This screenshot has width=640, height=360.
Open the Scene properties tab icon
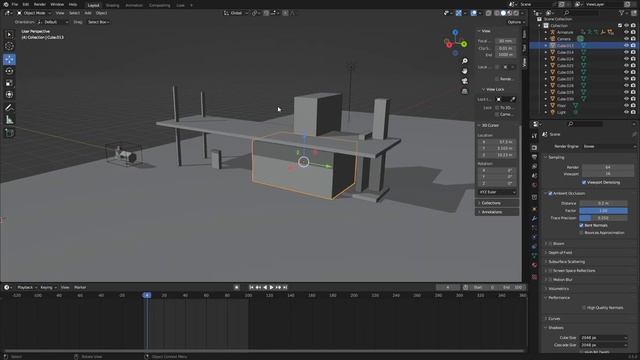[x=534, y=176]
